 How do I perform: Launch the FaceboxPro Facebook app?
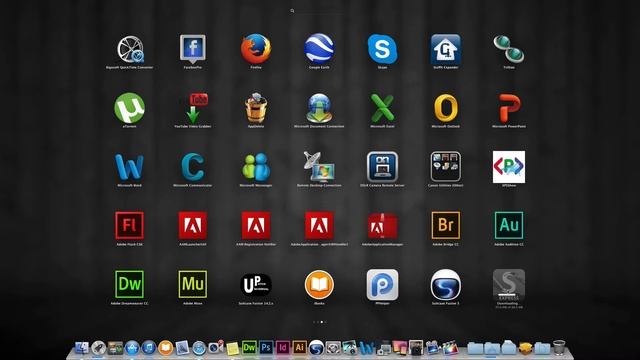coord(193,49)
